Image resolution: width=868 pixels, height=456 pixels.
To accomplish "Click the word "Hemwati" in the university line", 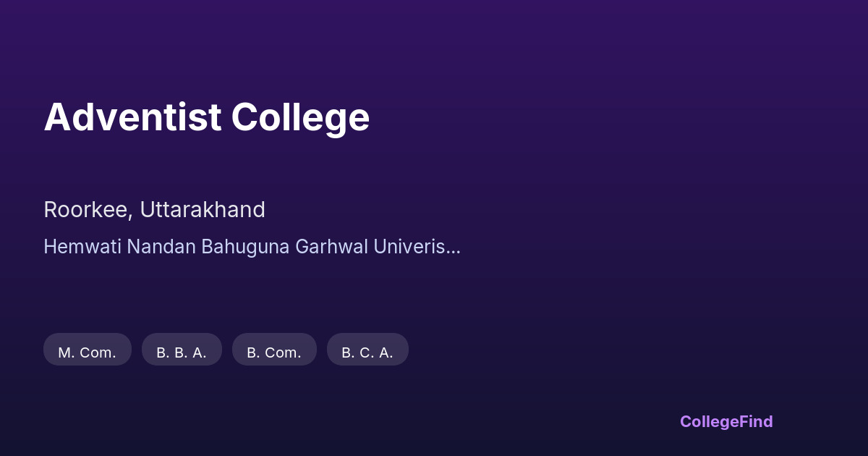I will (x=82, y=247).
